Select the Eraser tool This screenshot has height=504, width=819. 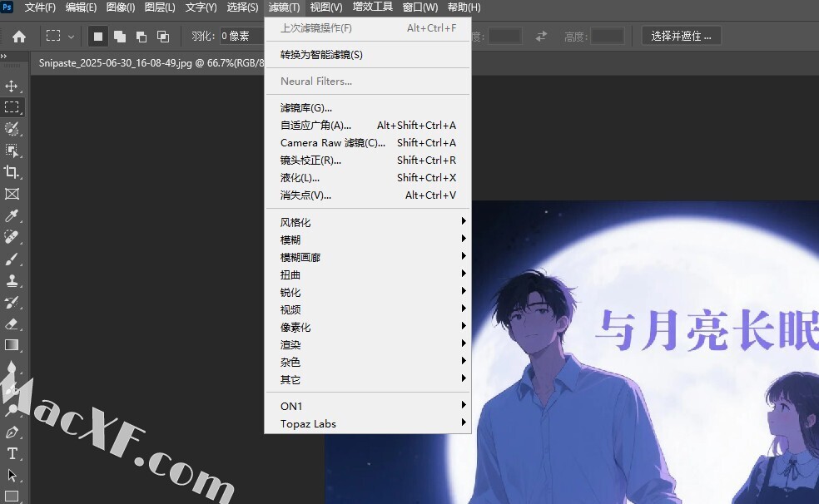pos(12,324)
